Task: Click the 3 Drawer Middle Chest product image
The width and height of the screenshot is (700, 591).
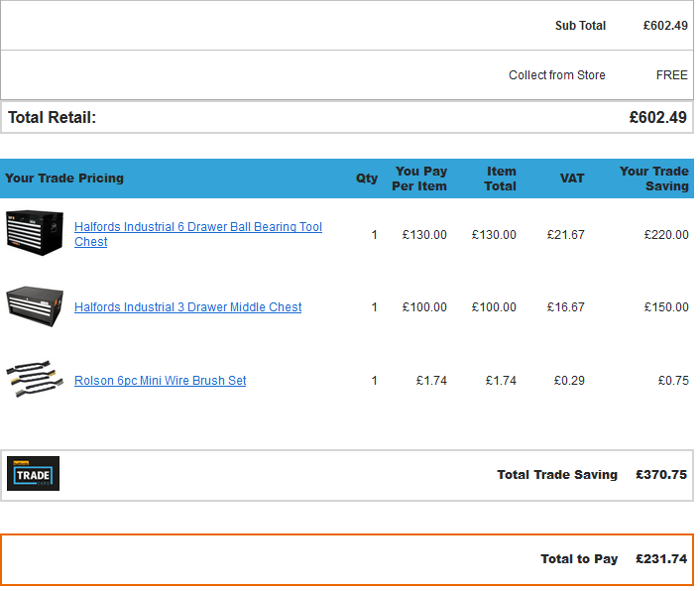Action: pos(35,306)
